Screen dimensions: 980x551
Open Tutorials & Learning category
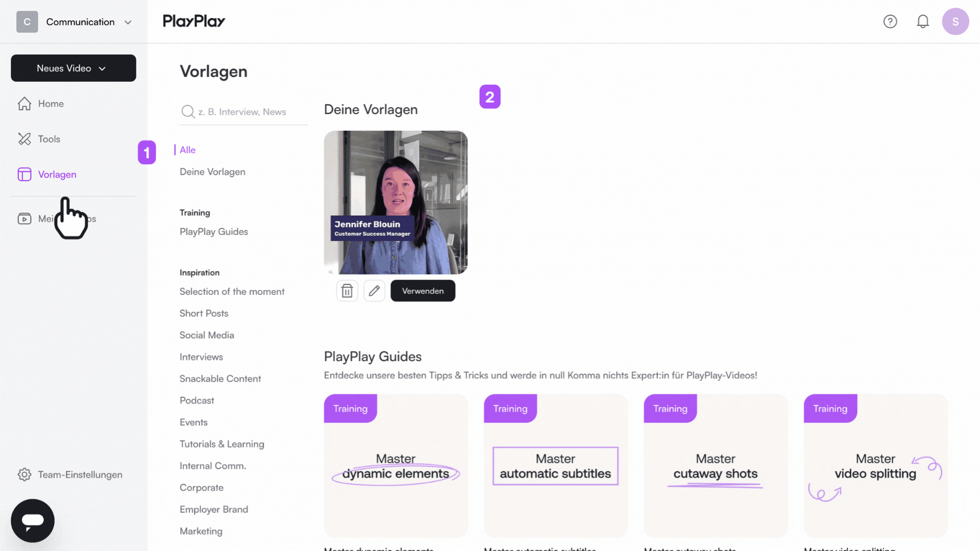tap(222, 444)
